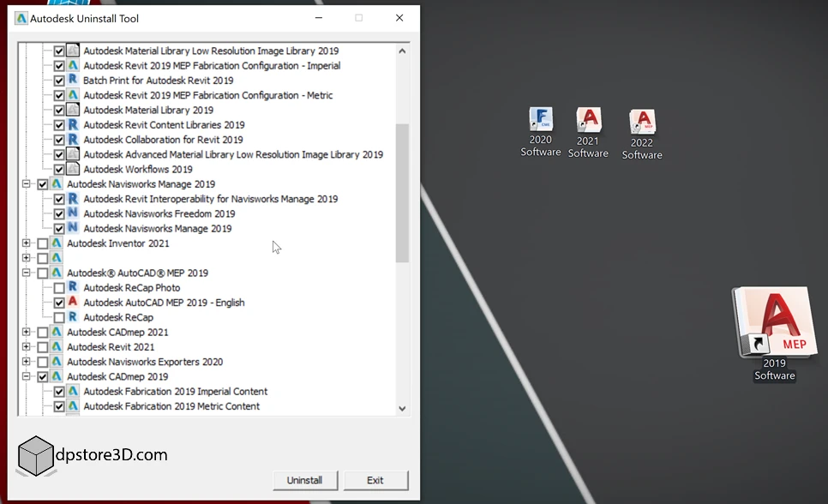The height and width of the screenshot is (504, 828).
Task: Click the Autodesk AutoCAD MEP 2019 parent icon
Action: tap(57, 273)
